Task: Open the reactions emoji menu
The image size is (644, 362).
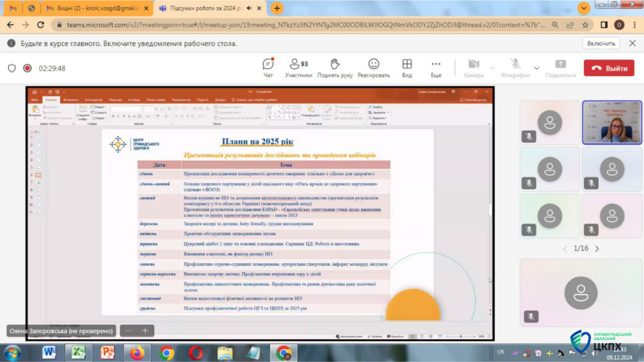Action: pyautogui.click(x=374, y=68)
